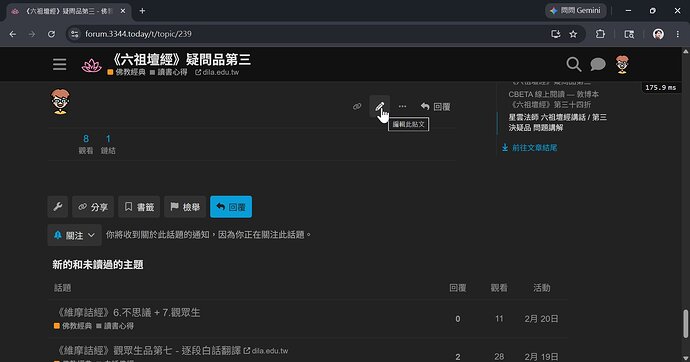Open topic 《維摩詰經》6.不思議 + 7.觀眾生

coord(128,312)
